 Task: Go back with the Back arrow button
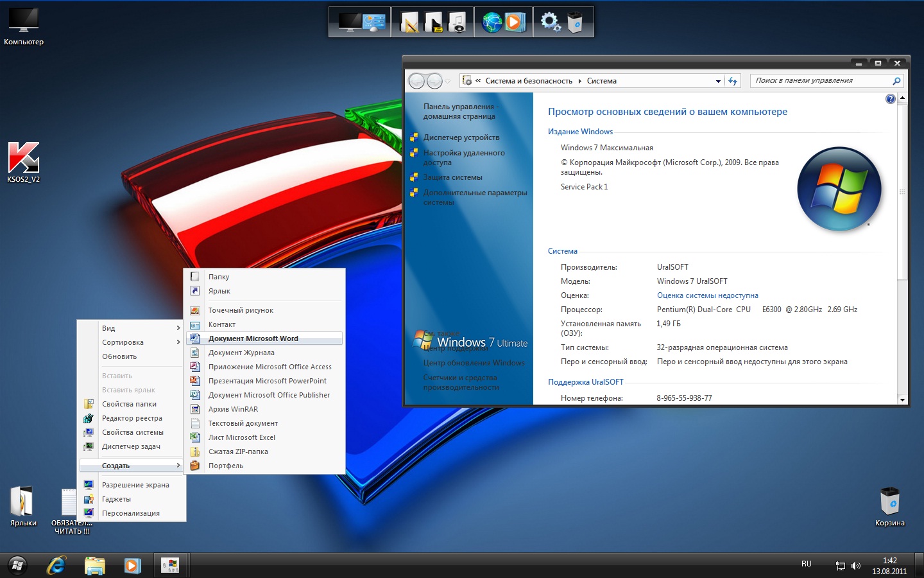point(416,81)
